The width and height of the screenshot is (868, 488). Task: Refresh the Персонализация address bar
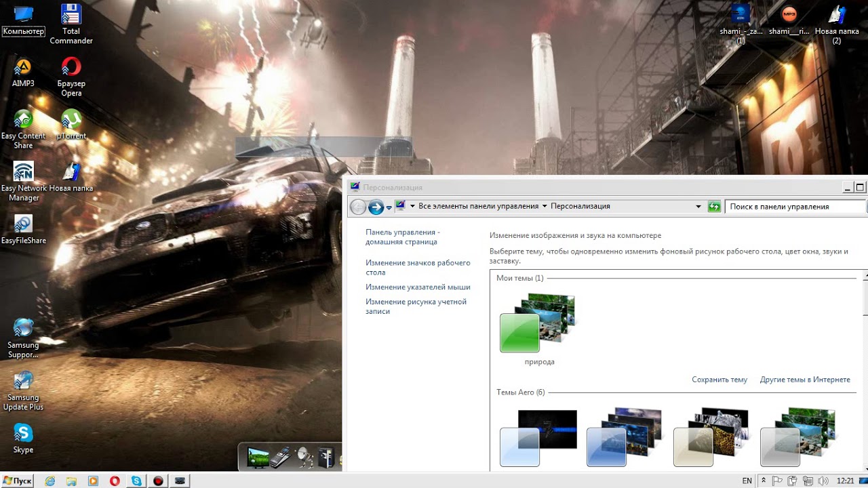714,207
